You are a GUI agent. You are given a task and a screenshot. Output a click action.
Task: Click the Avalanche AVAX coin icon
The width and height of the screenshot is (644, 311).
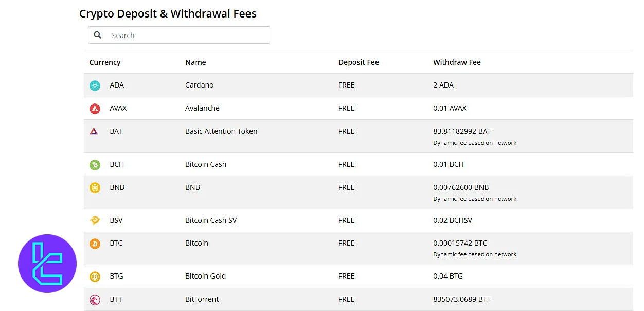(x=95, y=109)
